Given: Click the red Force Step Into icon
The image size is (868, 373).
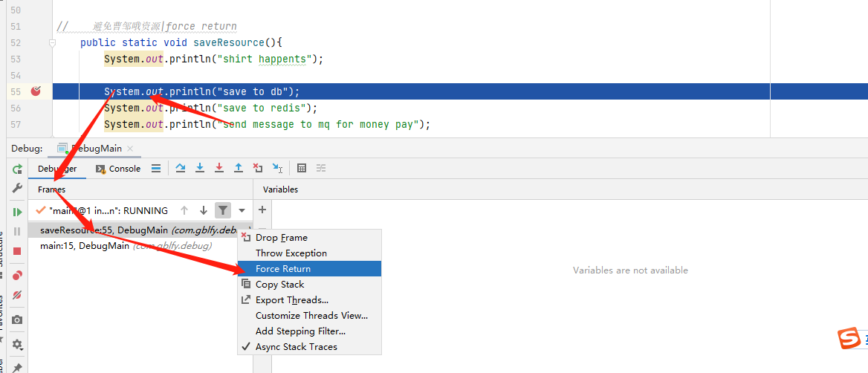Looking at the screenshot, I should click(219, 168).
